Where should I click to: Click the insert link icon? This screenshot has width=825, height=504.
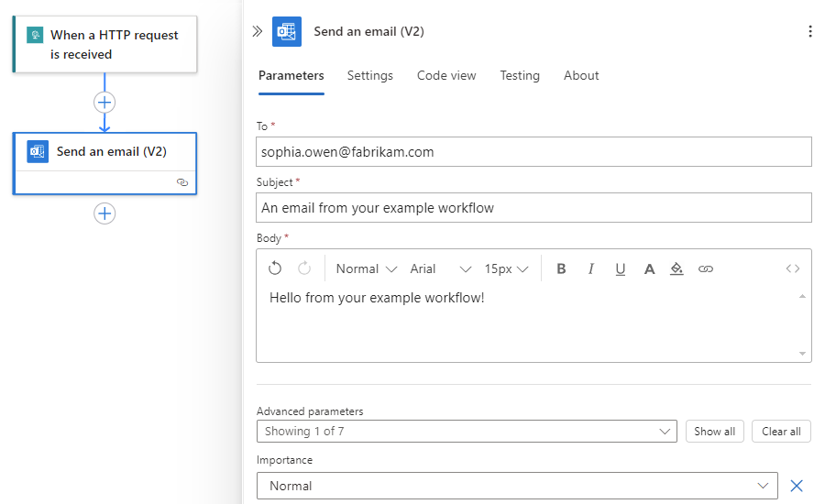(x=706, y=268)
